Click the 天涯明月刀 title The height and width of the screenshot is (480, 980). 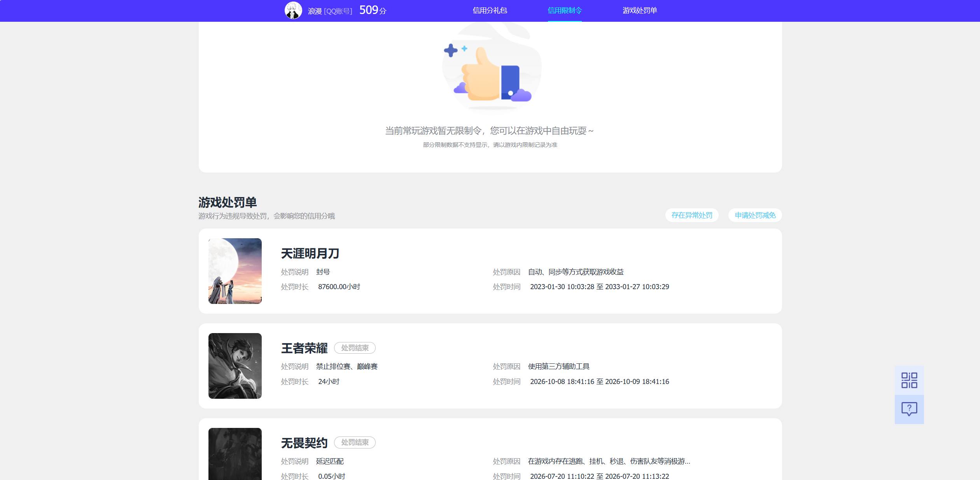[310, 253]
